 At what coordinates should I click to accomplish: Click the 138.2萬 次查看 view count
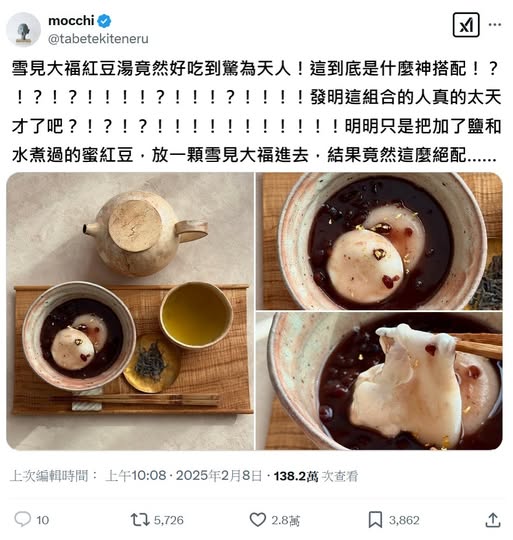coord(316,476)
